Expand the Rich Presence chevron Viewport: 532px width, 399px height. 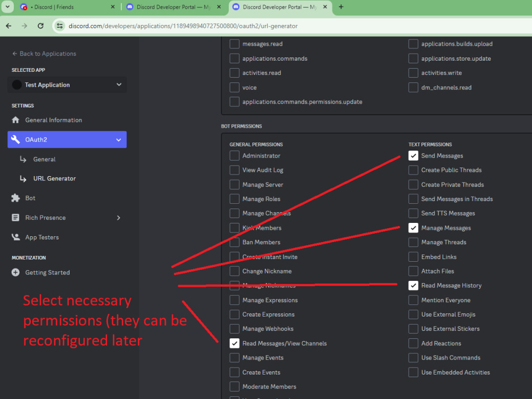[119, 218]
